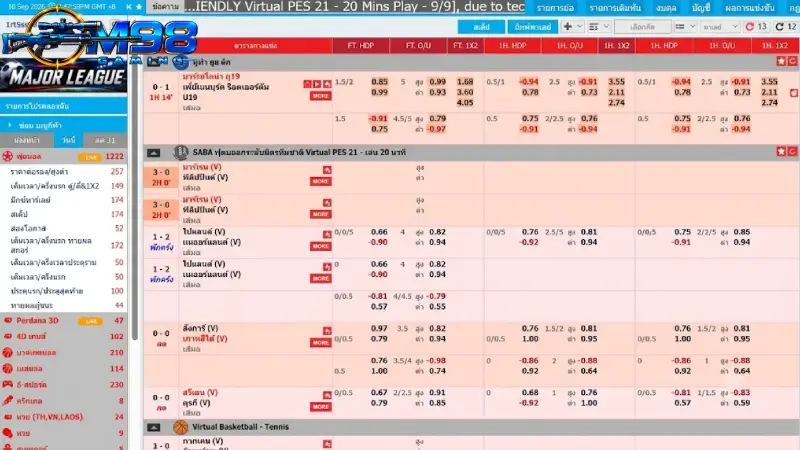Switch to the today (วันนี้) sidebar tab

click(68, 140)
